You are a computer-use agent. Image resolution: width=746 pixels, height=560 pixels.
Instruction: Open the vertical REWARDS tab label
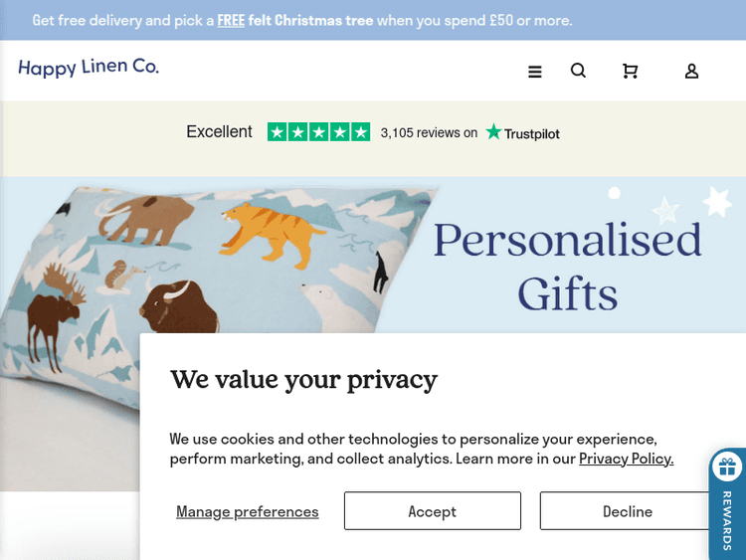point(727,521)
